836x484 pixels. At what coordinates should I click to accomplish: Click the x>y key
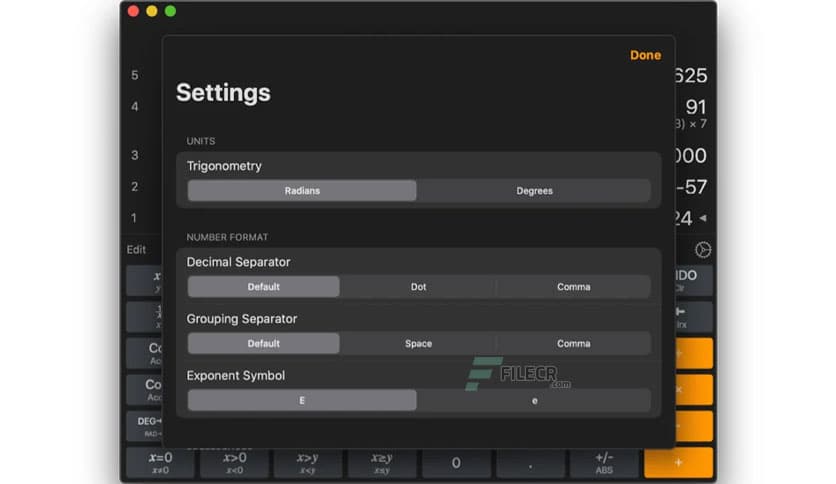pos(308,463)
